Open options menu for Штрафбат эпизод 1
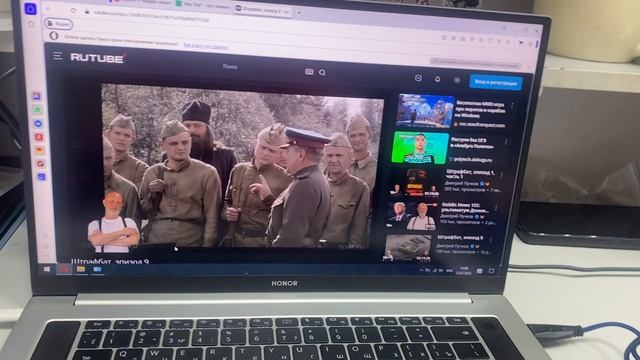 [x=501, y=175]
